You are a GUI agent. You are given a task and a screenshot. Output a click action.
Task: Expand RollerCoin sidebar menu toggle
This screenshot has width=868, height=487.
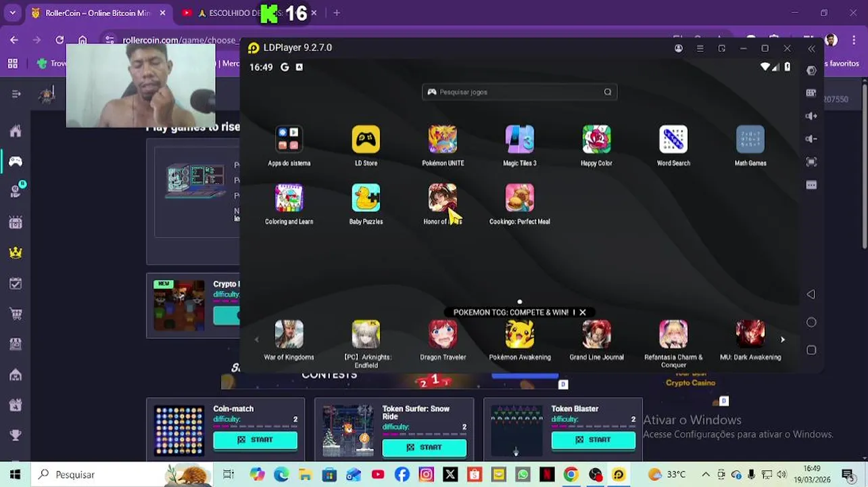coord(16,94)
